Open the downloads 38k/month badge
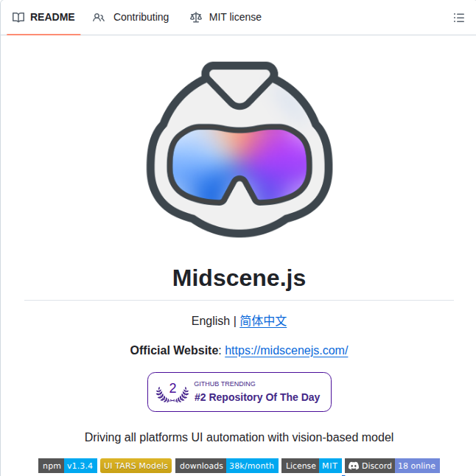Screen dimensions: 476x476 [227, 466]
